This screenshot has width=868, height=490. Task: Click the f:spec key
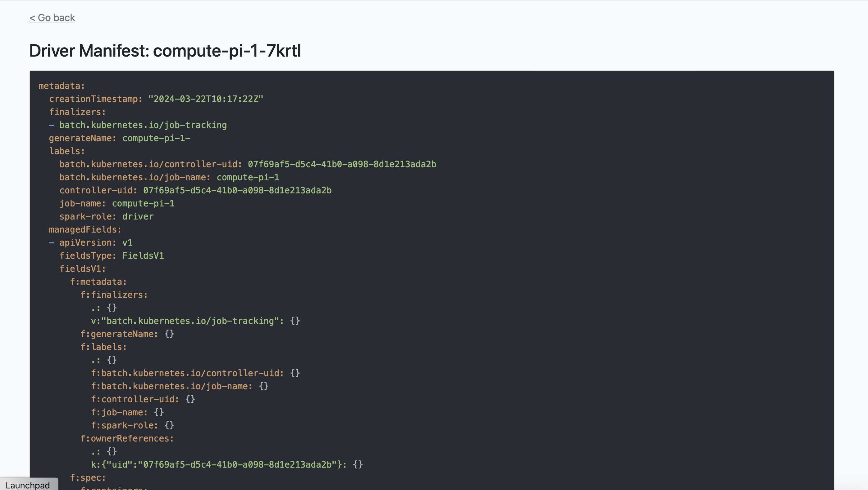88,478
